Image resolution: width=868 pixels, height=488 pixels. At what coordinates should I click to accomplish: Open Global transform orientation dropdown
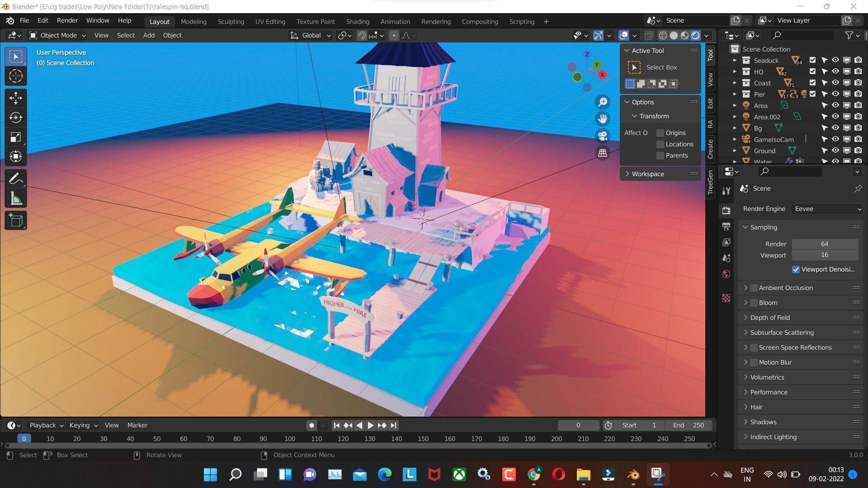coord(311,35)
